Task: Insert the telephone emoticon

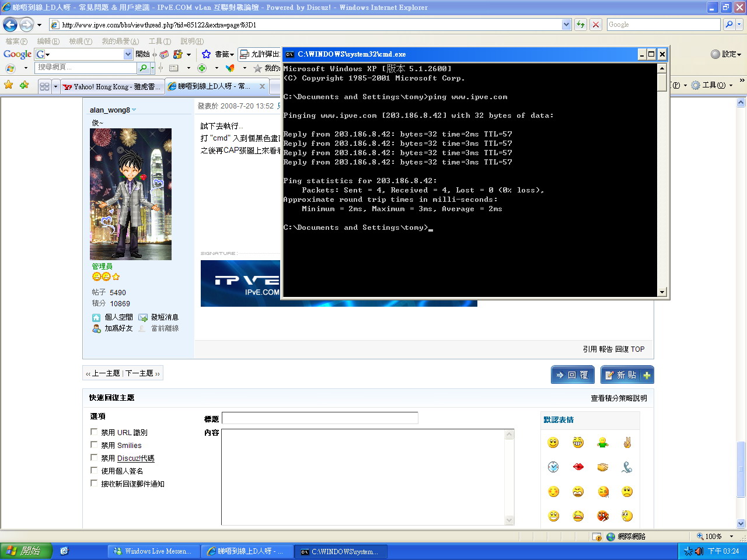Action: point(627,467)
